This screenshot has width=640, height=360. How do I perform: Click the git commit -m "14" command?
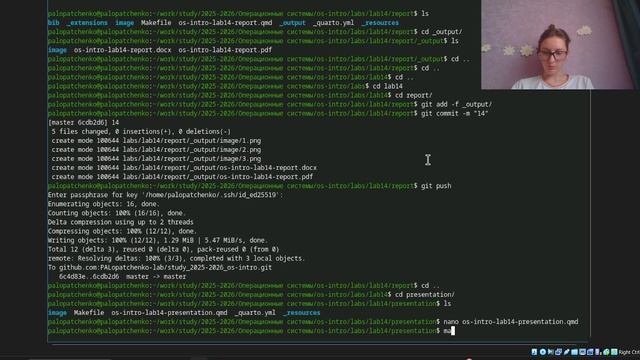pos(454,113)
